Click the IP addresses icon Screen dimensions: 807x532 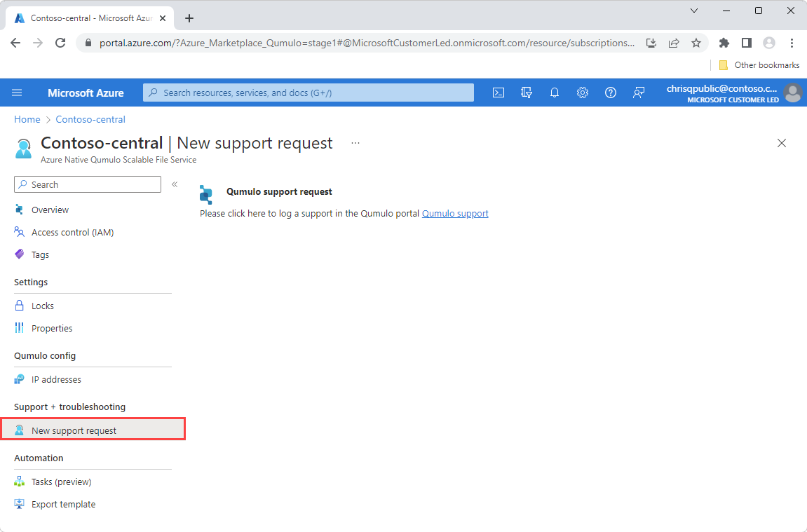tap(19, 379)
